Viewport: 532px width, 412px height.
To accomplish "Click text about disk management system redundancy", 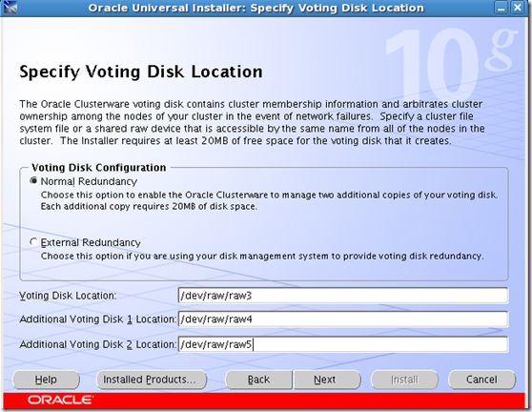I will 262,256.
